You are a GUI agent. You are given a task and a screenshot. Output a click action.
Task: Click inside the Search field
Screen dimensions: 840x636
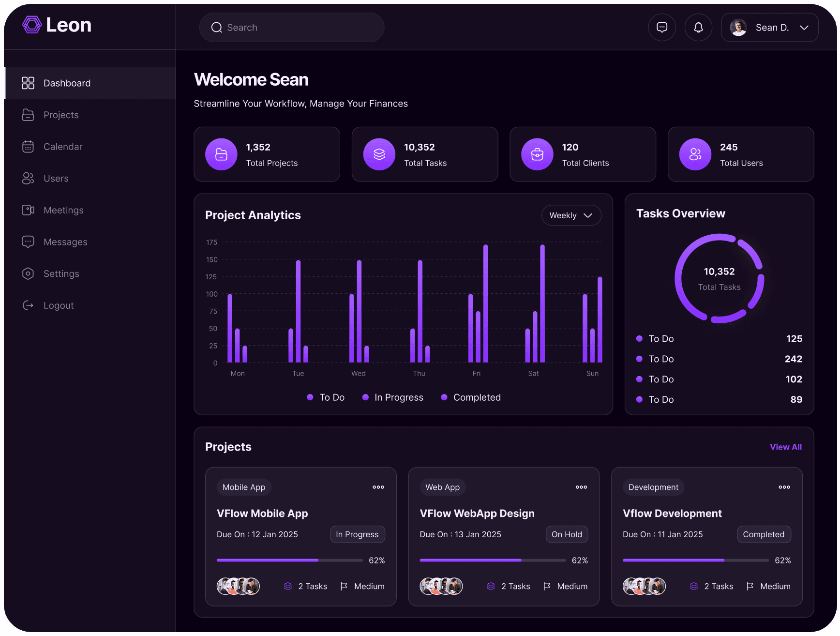click(291, 27)
